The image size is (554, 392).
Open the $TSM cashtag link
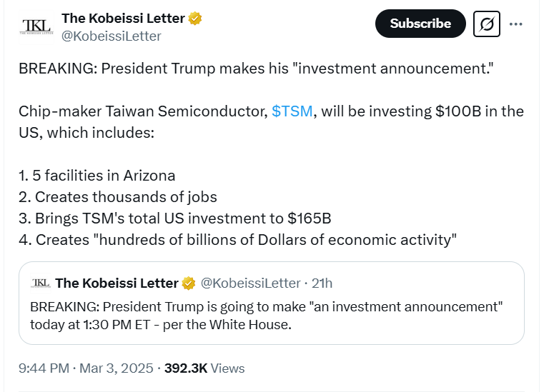(x=292, y=111)
